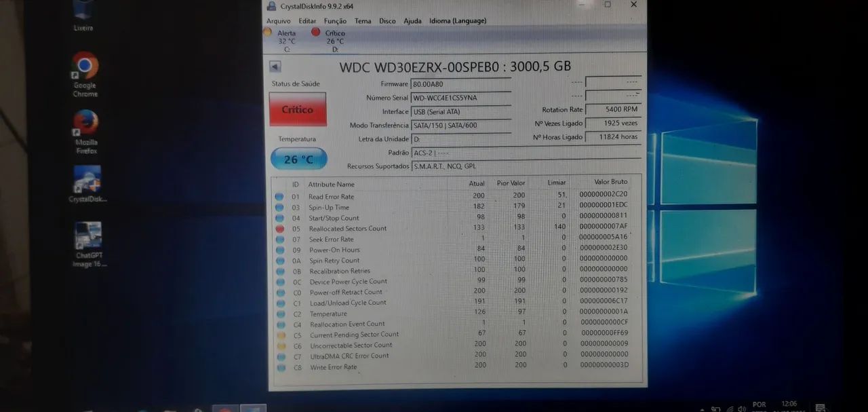Click blue status icon for Seek Error Rate
The height and width of the screenshot is (412, 868).
pos(279,239)
